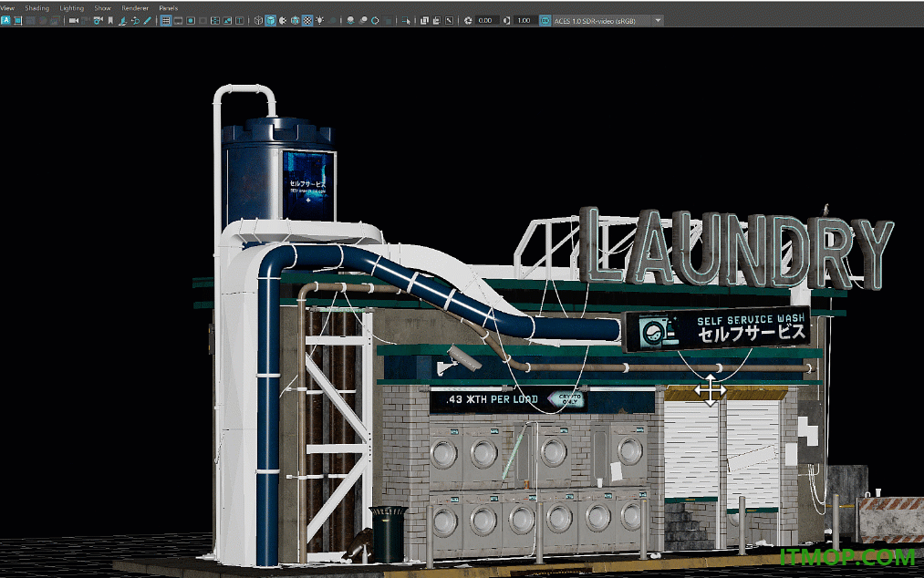Click the Gamma reset icon
This screenshot has width=924, height=578.
507,21
